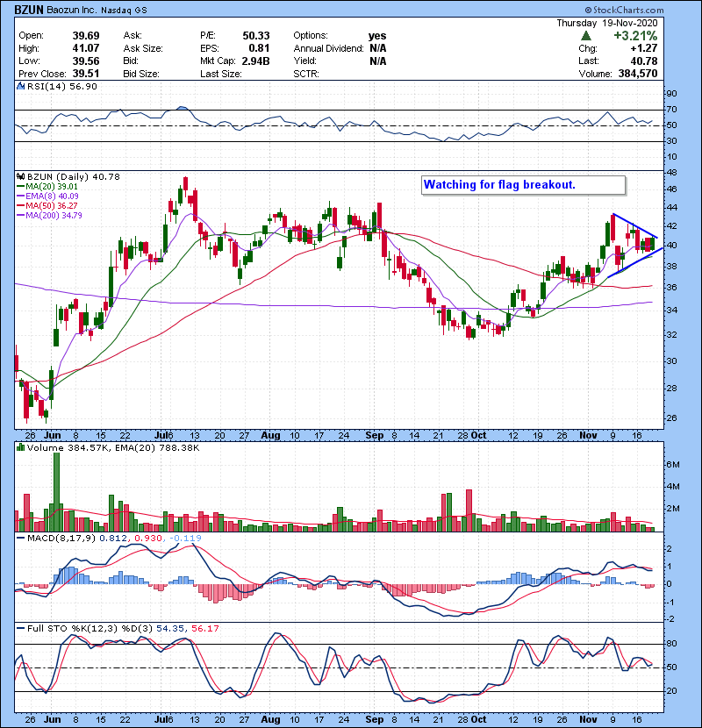Click the price scale label 26
Viewport: 702px width, 728px height.
[x=672, y=418]
